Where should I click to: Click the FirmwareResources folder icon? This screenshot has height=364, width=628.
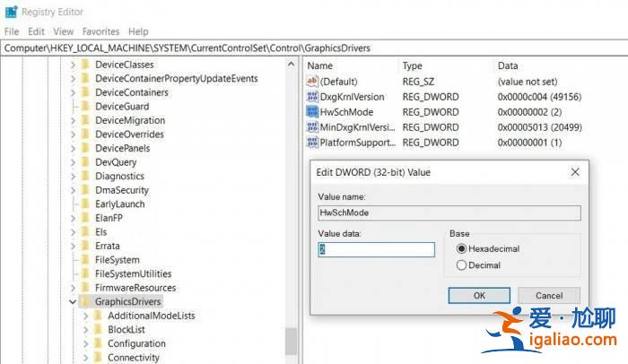(x=85, y=288)
